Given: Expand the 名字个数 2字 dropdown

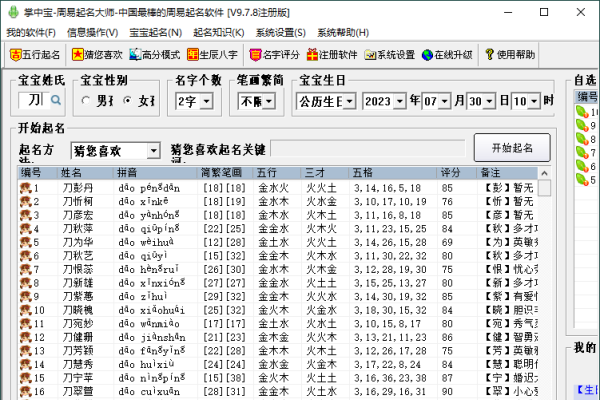Looking at the screenshot, I should point(207,101).
